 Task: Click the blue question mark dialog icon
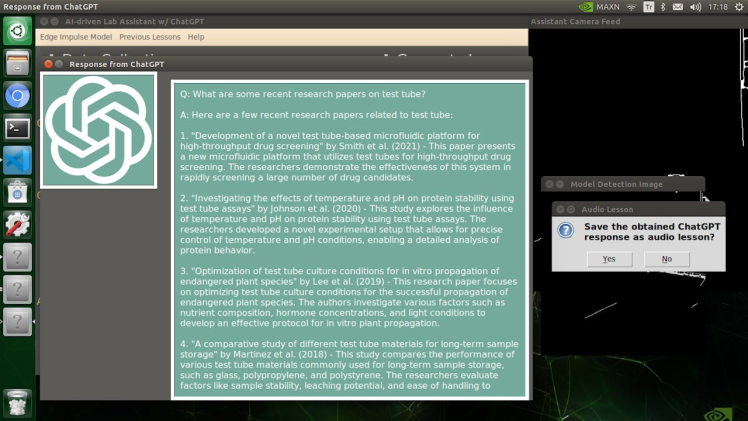566,231
